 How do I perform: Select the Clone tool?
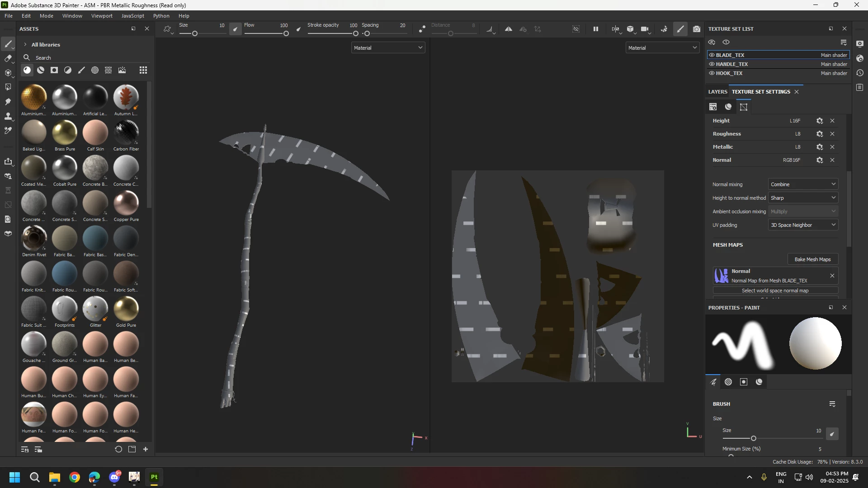coord(8,116)
